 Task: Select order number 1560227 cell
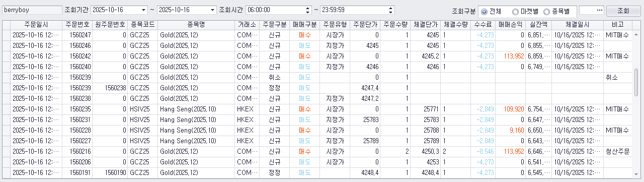[x=77, y=141]
